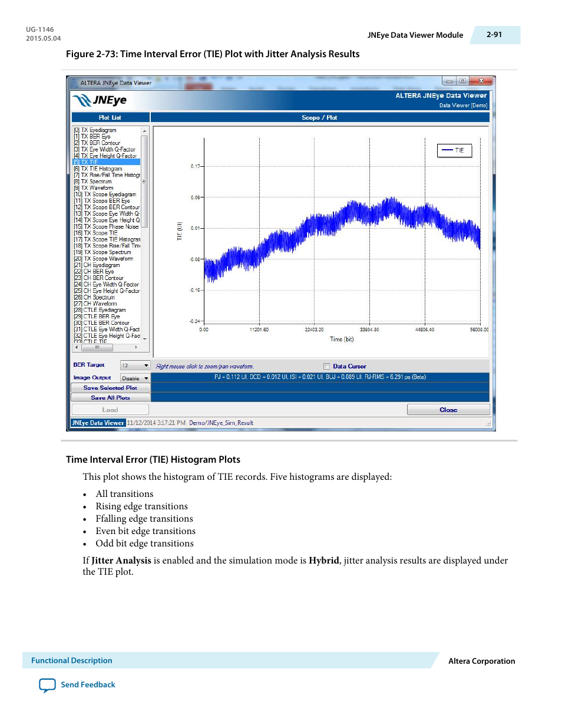Click the JNEye Data Viewer status label
This screenshot has height=728, width=562.
98,423
